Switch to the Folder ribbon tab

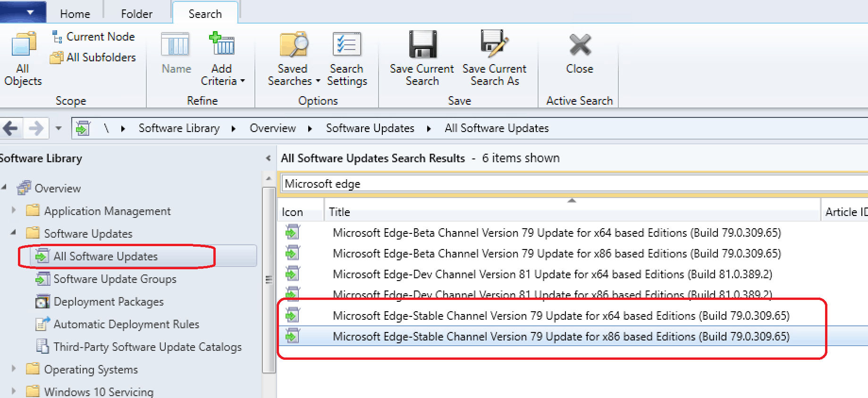tap(136, 14)
